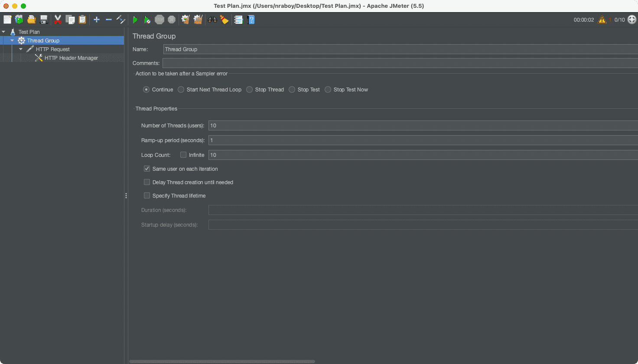Open the Function Helper list icon
Image resolution: width=638 pixels, height=364 pixels.
(238, 19)
